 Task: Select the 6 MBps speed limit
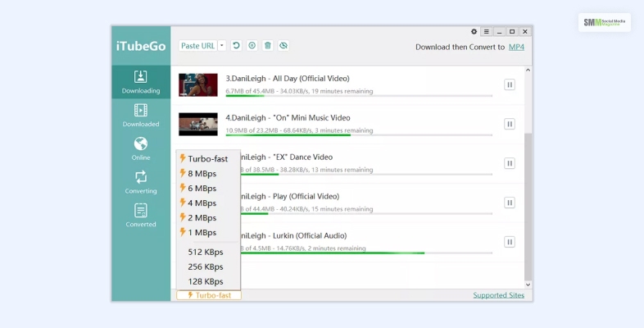(x=208, y=189)
